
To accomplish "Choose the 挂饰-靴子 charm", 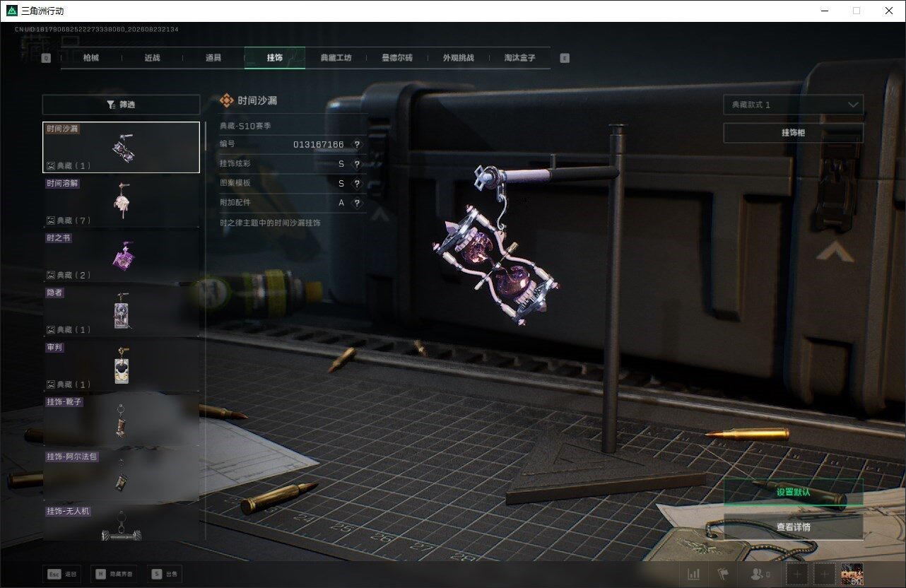I will 121,420.
